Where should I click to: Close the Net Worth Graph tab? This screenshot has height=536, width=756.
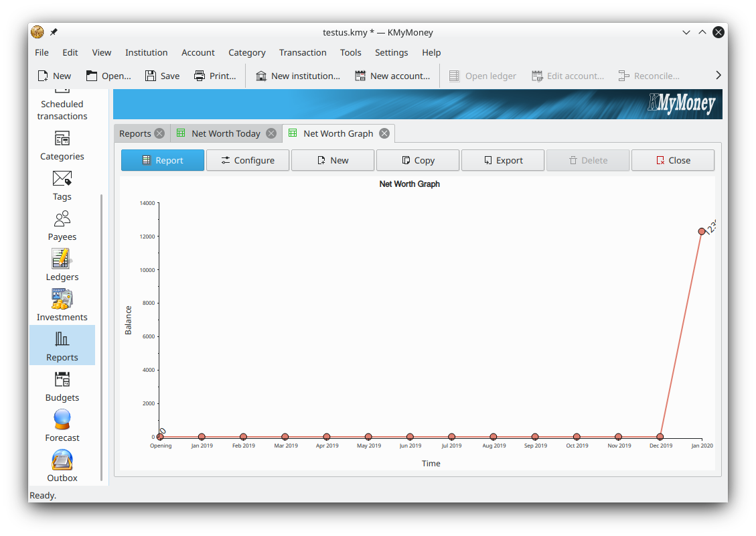click(384, 133)
